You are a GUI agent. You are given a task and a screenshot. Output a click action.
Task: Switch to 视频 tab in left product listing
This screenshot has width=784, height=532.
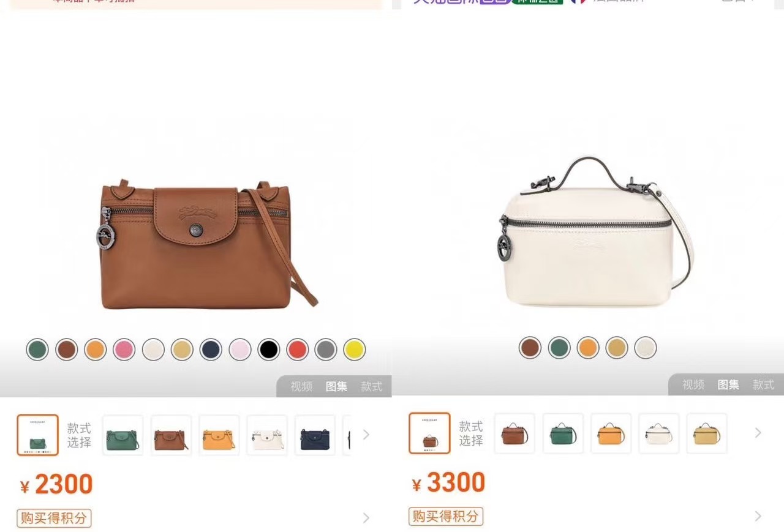pos(301,386)
